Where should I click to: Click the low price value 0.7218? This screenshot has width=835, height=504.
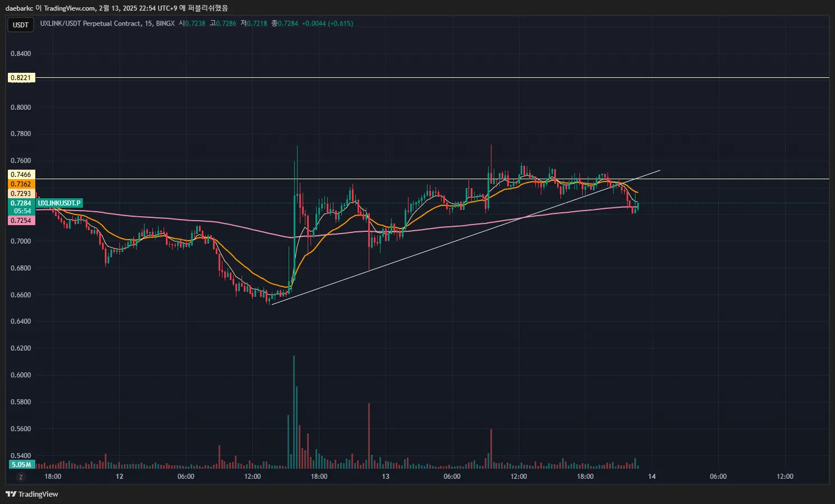(257, 24)
